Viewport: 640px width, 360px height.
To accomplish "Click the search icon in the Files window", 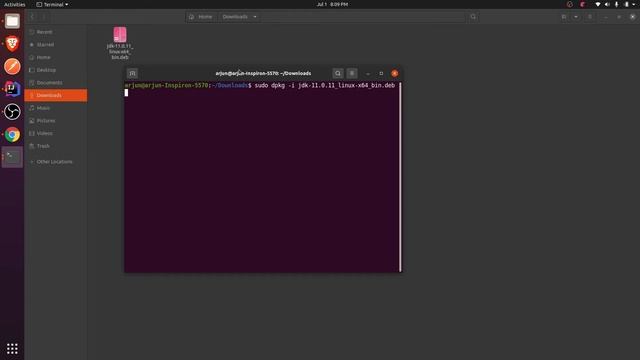I will click(x=473, y=17).
